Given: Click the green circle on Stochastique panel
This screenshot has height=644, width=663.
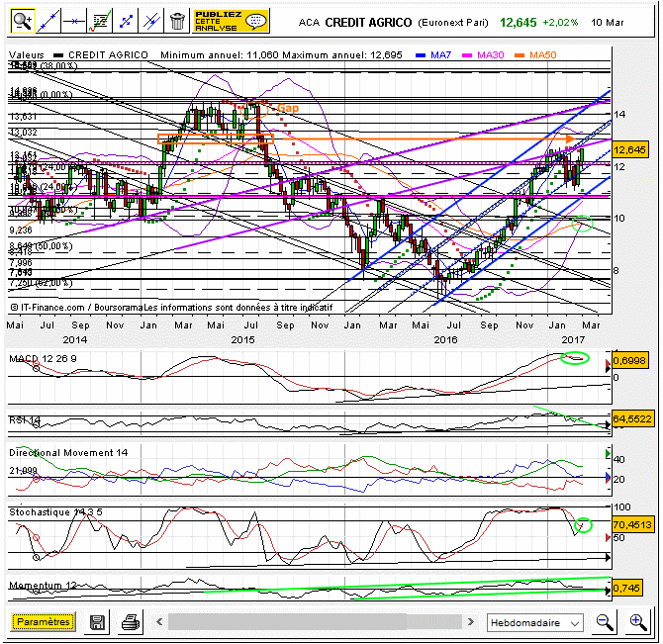Looking at the screenshot, I should [x=584, y=525].
